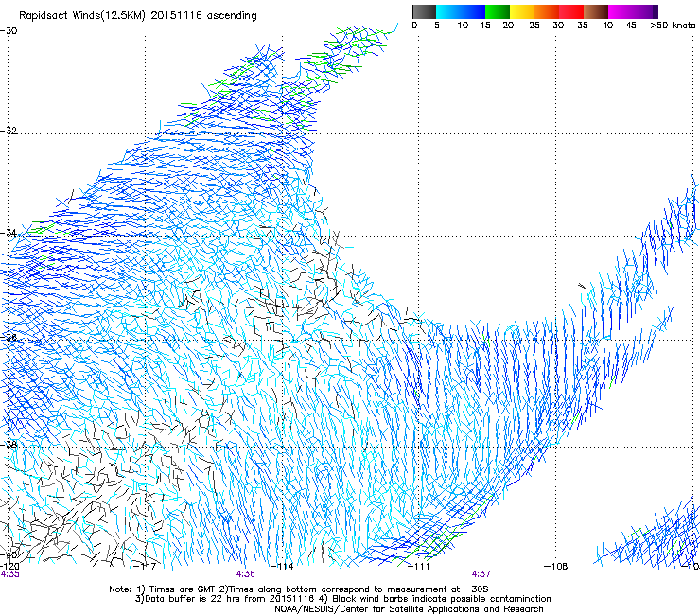Click the '-30' latitude label
Screen dimensions: 700x615
pos(9,31)
